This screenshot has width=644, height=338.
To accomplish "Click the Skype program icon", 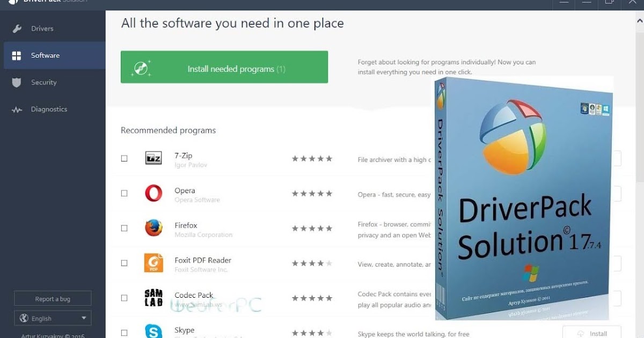I will pyautogui.click(x=153, y=332).
